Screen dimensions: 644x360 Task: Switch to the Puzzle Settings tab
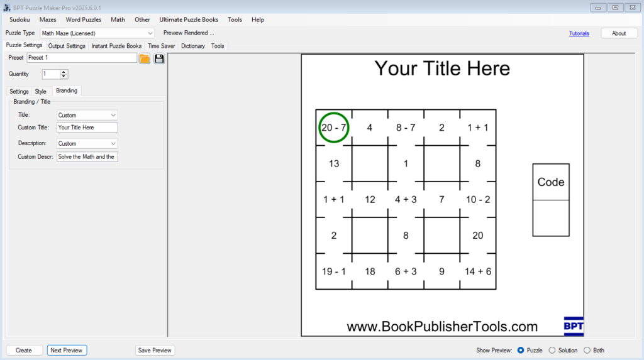[x=24, y=45]
